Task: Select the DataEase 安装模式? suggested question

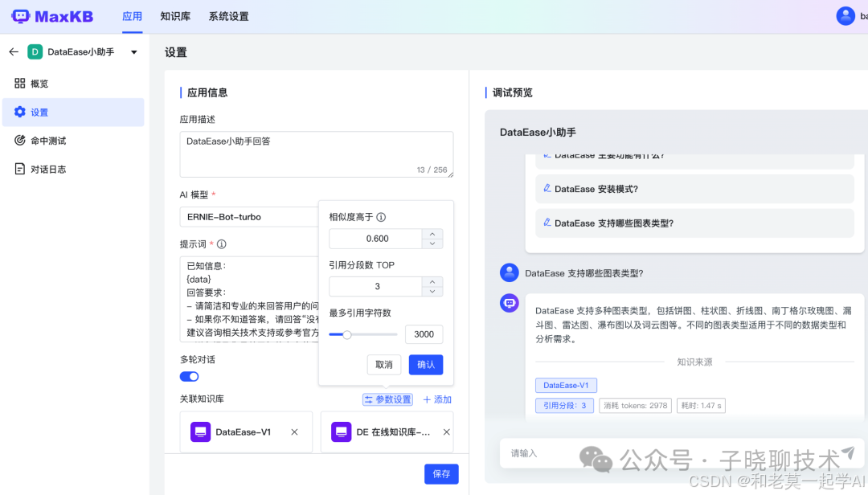Action: pyautogui.click(x=694, y=189)
